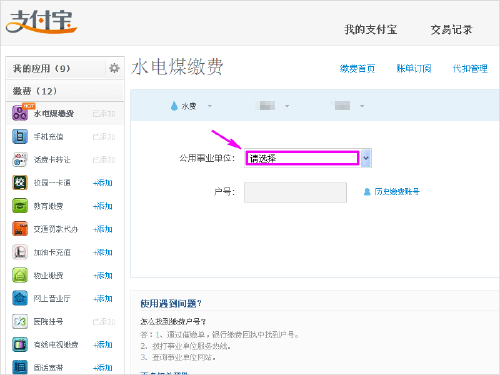Image resolution: width=500 pixels, height=375 pixels.
Task: Add 物业缴费 via its +添加 link
Action: click(x=103, y=275)
